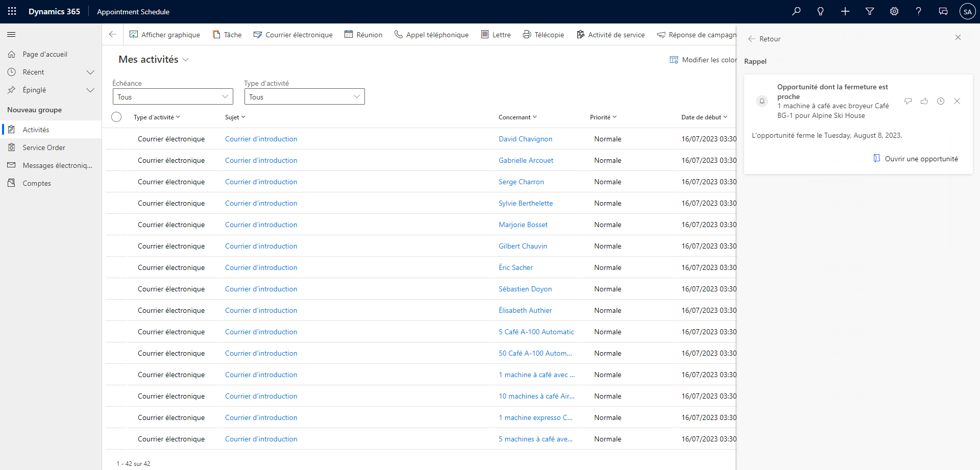
Task: Open the Type d'activité filter dropdown
Action: [x=305, y=97]
